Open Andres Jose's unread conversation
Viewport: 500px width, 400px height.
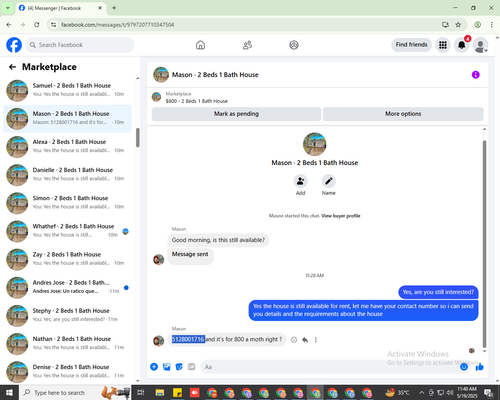coord(67,287)
